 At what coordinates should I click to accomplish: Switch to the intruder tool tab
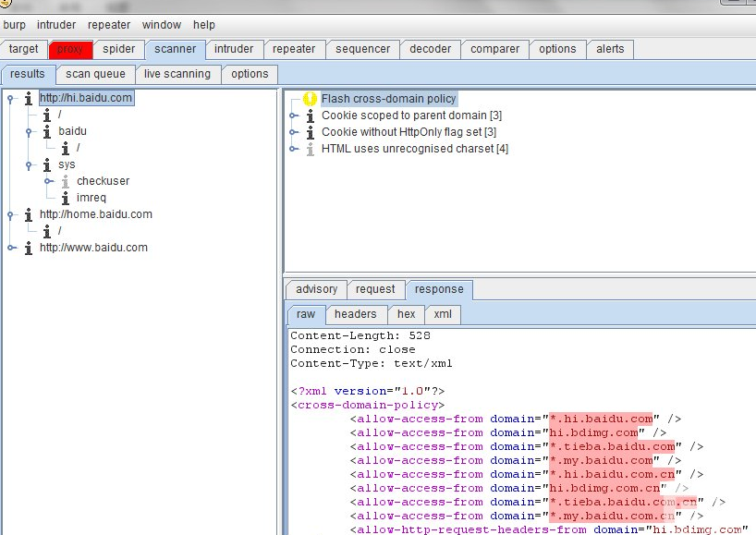[x=234, y=49]
